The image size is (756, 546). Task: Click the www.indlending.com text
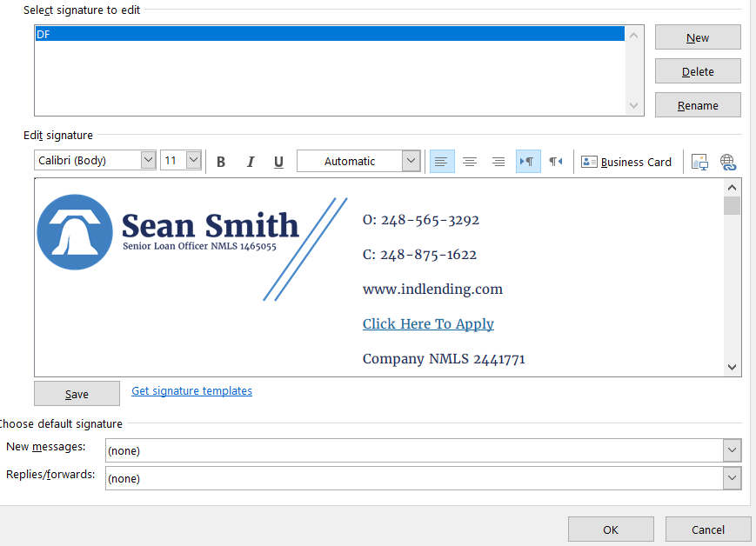[x=432, y=290]
